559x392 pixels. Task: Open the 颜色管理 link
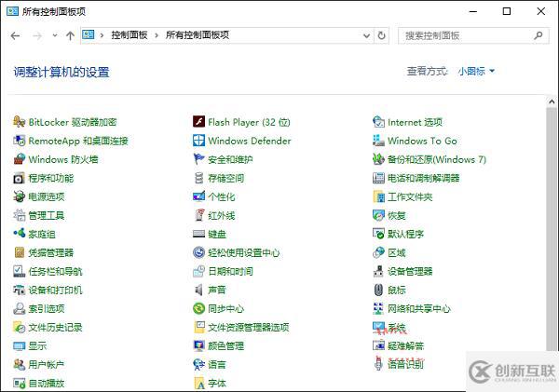pyautogui.click(x=226, y=345)
